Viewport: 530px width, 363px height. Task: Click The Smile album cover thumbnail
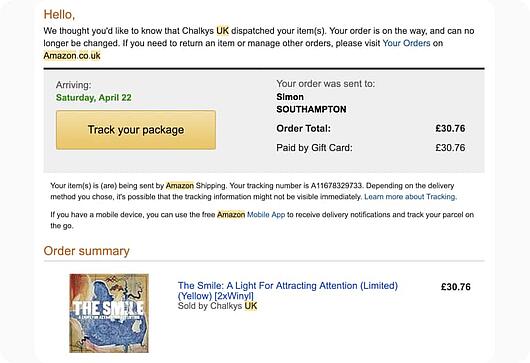point(109,313)
